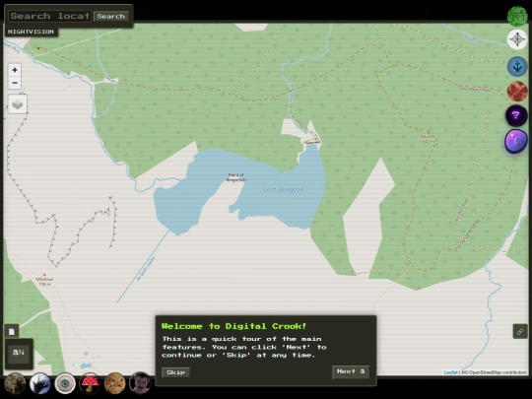Click the blue anchor icon

click(517, 66)
